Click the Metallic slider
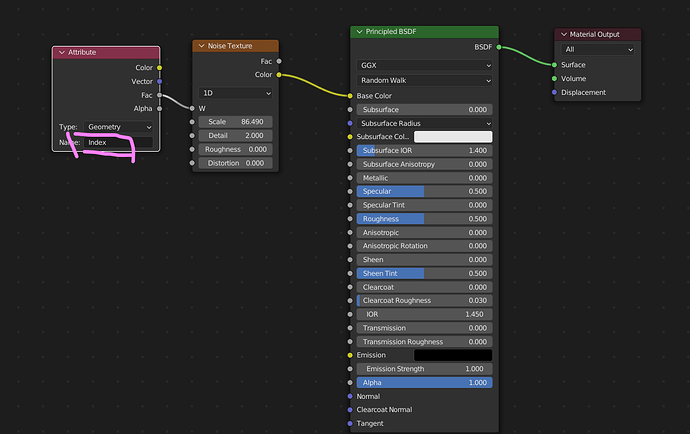 (x=424, y=178)
